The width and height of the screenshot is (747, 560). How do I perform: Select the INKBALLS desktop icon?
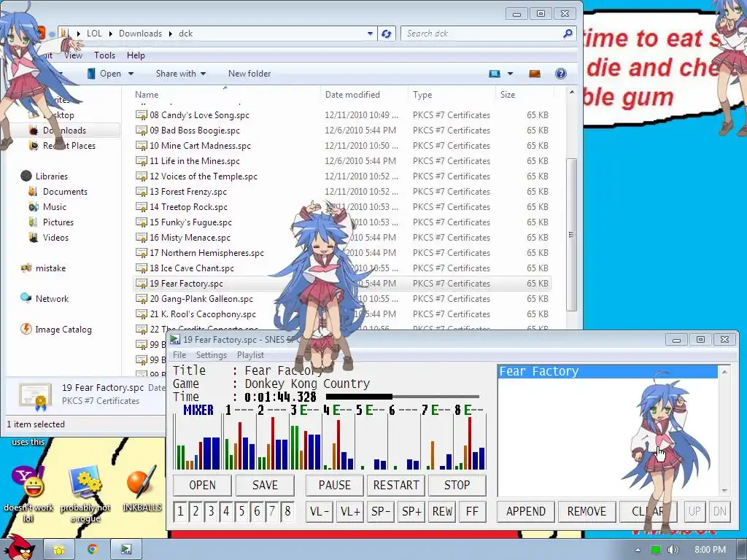[x=142, y=482]
